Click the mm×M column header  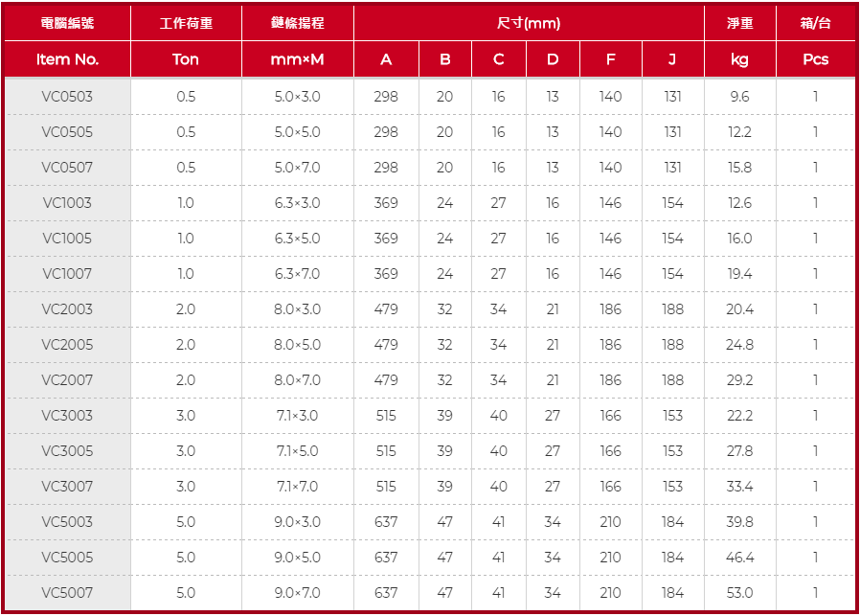pyautogui.click(x=297, y=59)
